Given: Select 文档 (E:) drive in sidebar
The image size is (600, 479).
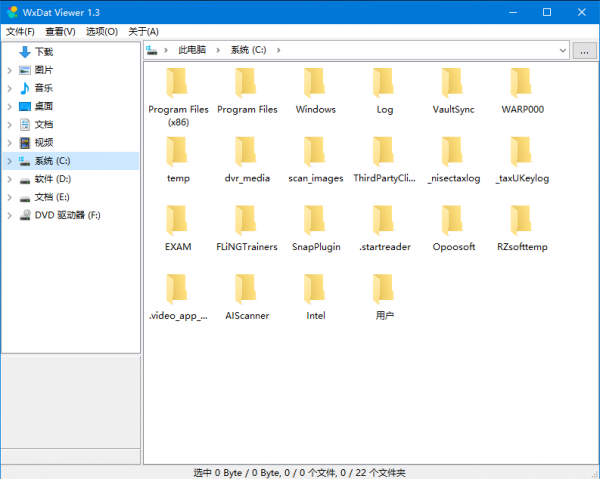Looking at the screenshot, I should click(52, 197).
